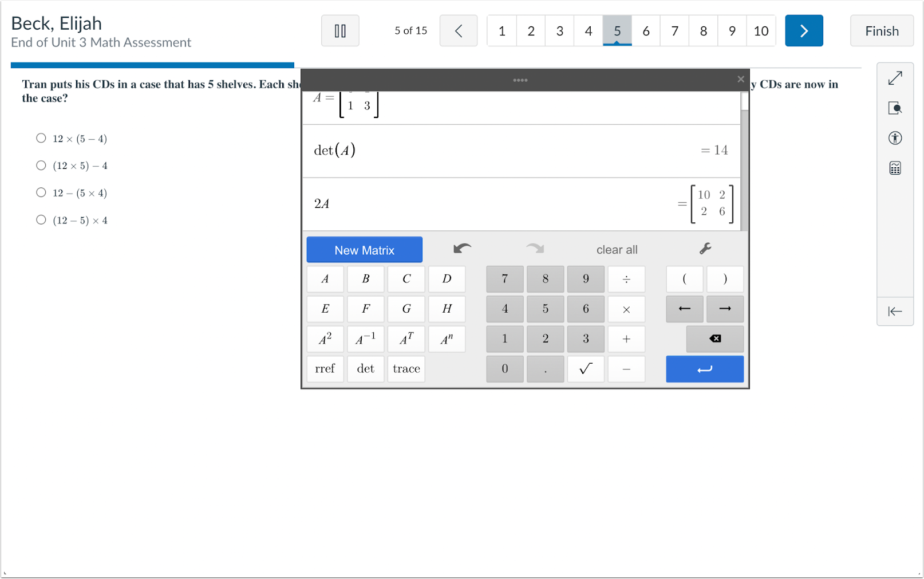Undo the last calculator entry
Image resolution: width=924 pixels, height=579 pixels.
point(462,249)
